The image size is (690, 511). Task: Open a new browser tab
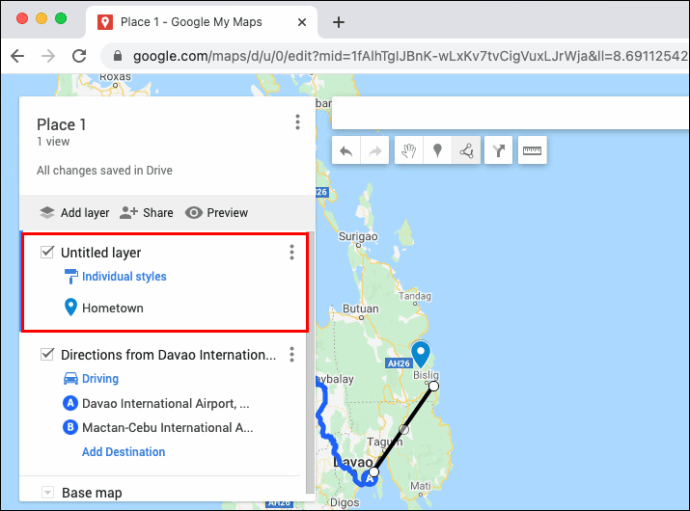coord(338,22)
